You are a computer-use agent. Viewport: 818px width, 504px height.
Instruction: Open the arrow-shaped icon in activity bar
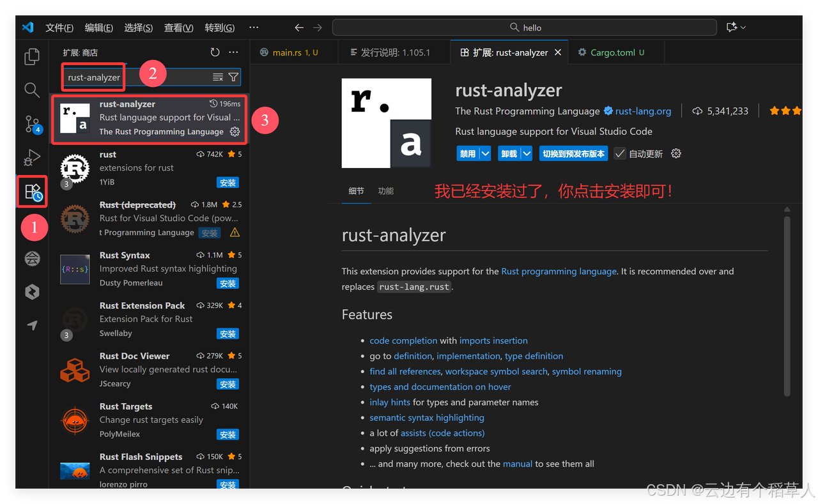[x=32, y=325]
